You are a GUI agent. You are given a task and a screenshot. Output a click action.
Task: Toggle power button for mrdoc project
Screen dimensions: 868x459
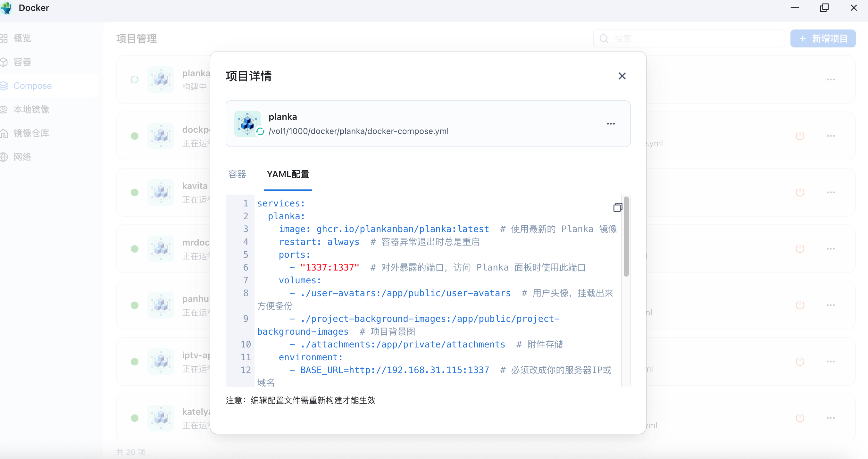pos(800,249)
